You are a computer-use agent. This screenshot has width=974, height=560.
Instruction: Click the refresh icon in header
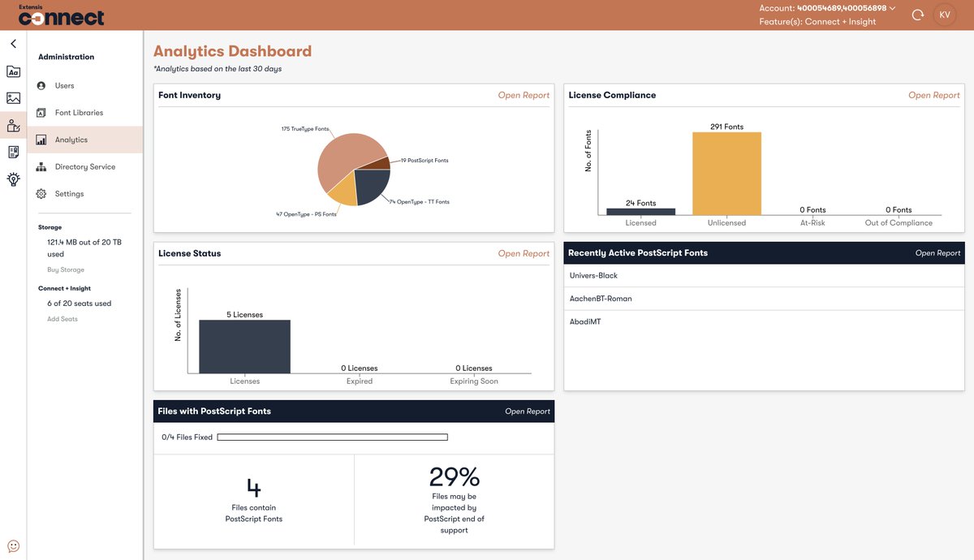[918, 15]
